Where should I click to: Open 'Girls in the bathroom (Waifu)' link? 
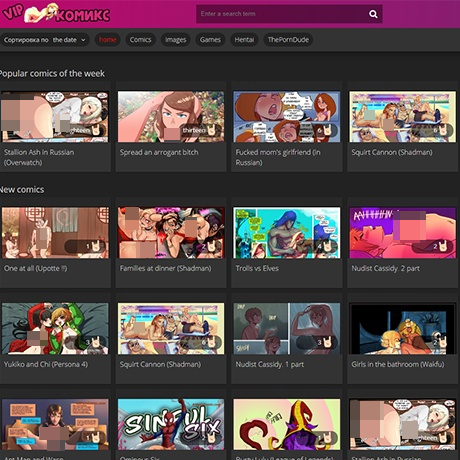[x=398, y=364]
